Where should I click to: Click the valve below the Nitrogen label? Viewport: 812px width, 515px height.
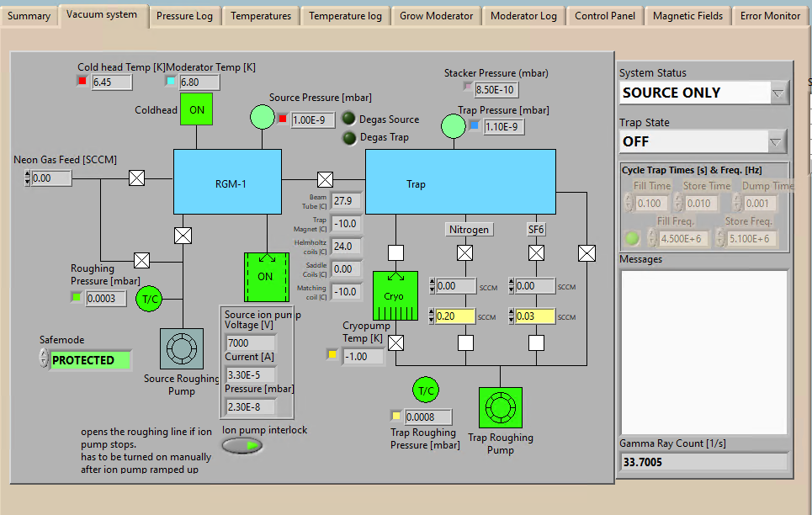coord(464,252)
